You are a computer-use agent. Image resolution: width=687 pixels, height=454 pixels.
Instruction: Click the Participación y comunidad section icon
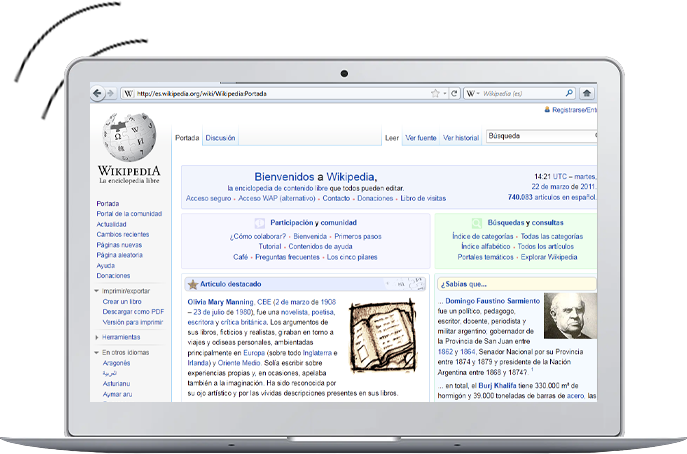pyautogui.click(x=260, y=223)
